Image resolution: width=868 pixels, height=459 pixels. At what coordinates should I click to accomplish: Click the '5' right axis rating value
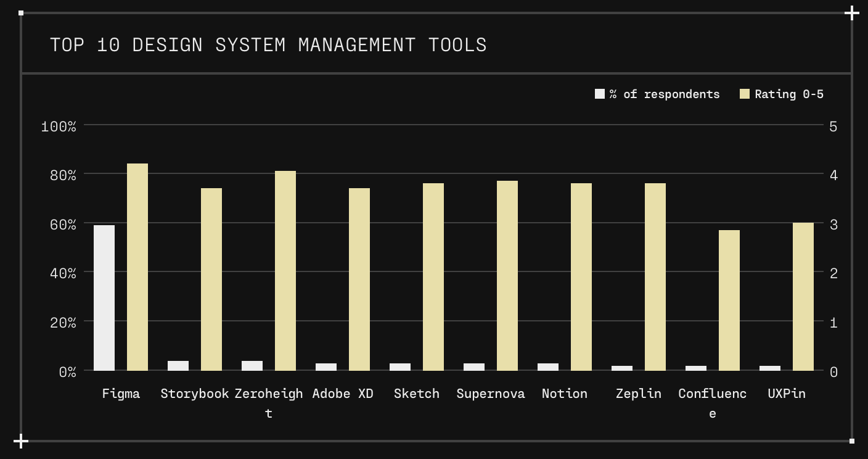pyautogui.click(x=833, y=126)
